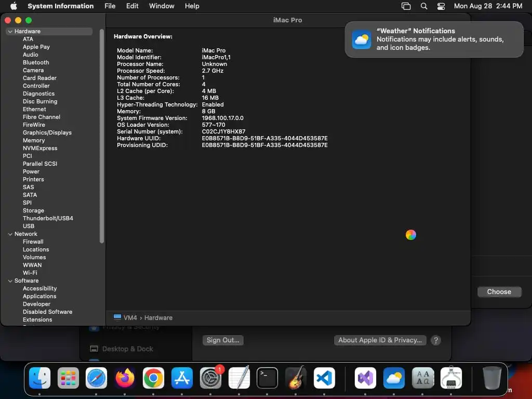
Task: Select Ethernet in the sidebar
Action: (34, 109)
